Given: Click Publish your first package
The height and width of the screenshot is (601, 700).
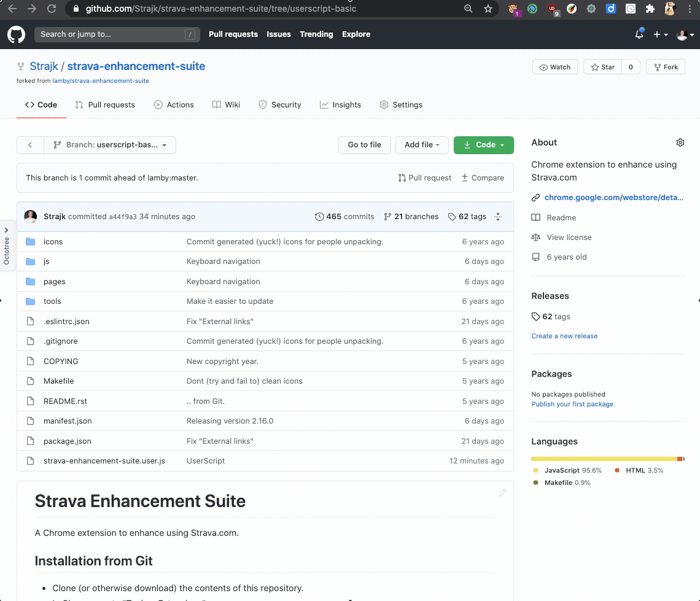Looking at the screenshot, I should click(572, 404).
